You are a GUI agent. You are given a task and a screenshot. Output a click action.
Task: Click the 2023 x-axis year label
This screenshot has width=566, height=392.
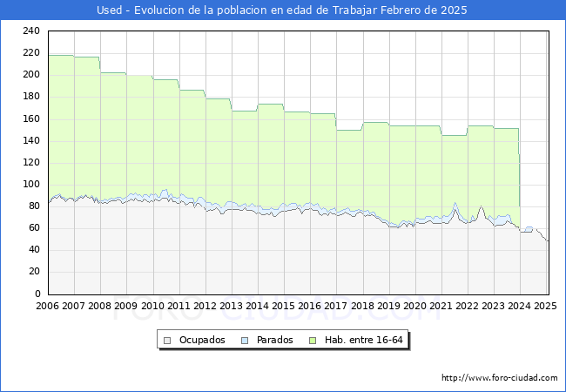(x=493, y=306)
